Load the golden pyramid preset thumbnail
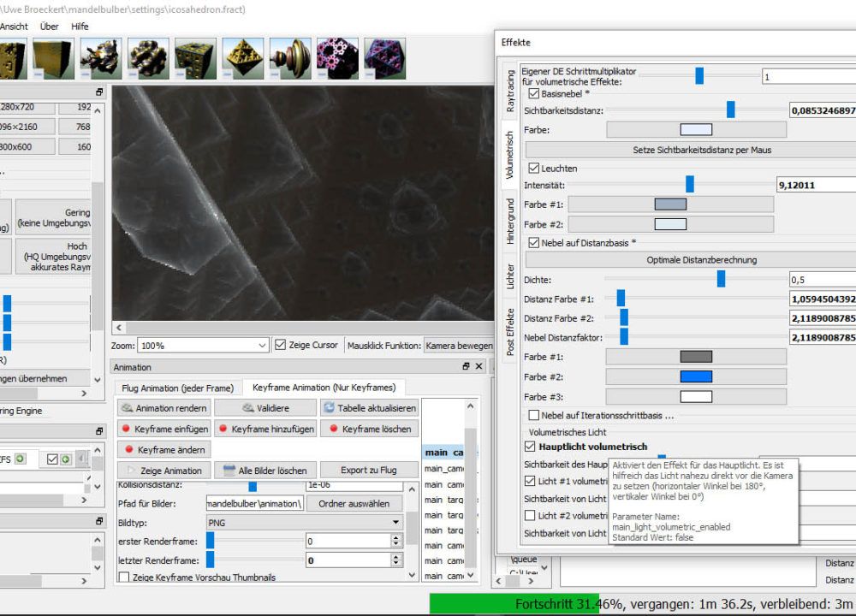This screenshot has width=856, height=616. 243,58
